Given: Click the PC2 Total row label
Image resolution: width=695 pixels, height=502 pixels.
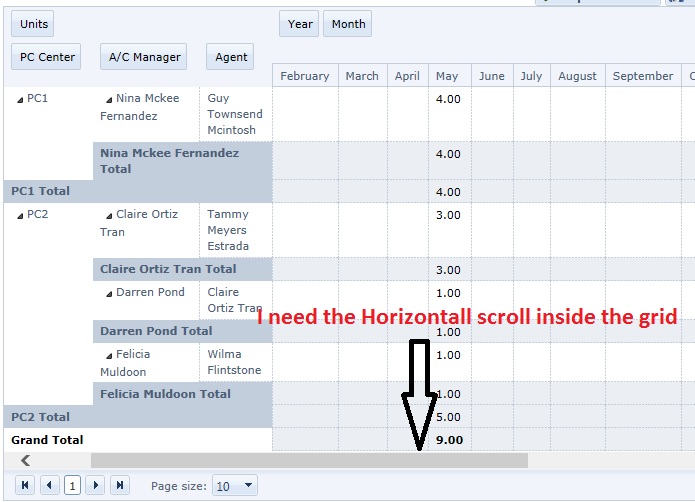Looking at the screenshot, I should pos(41,417).
